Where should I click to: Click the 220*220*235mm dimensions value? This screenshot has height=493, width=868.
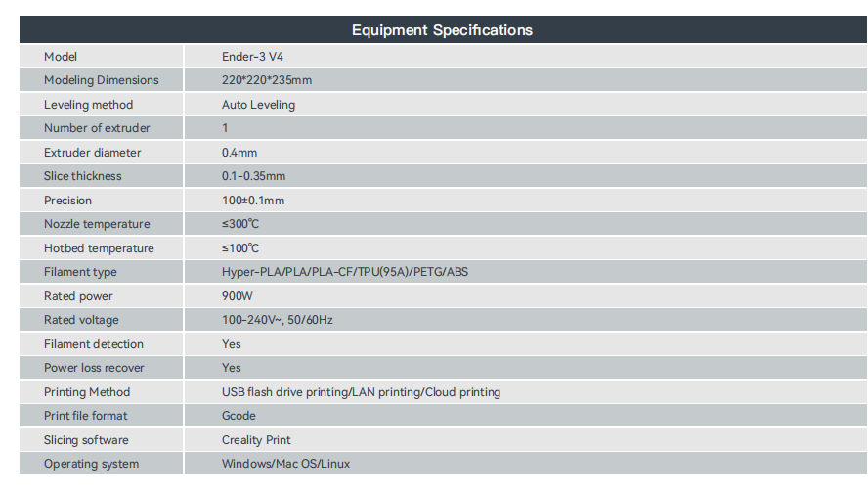267,80
